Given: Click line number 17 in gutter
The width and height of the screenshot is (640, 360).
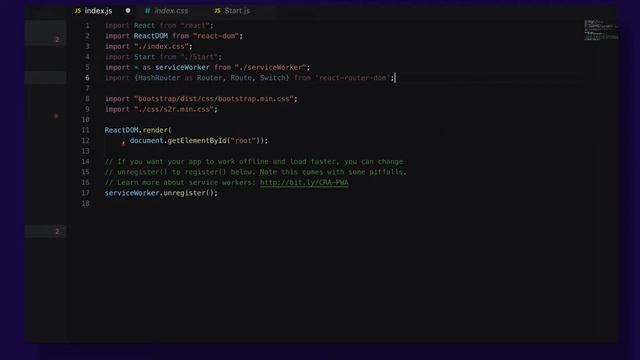Looking at the screenshot, I should pyautogui.click(x=85, y=193).
